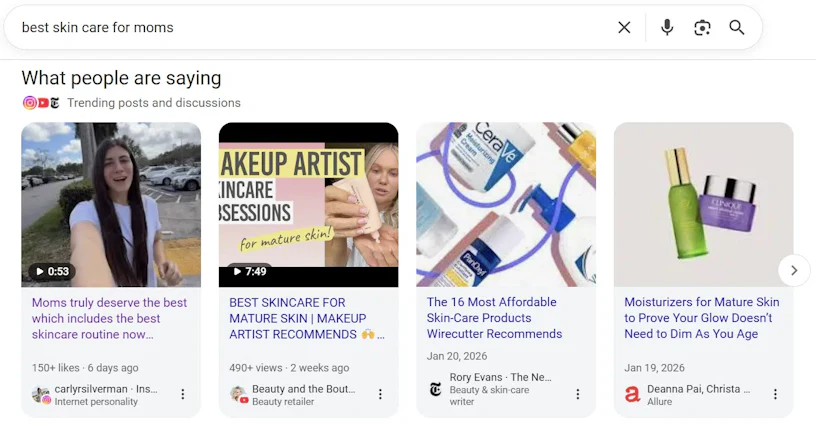
Task: Click the magnifying glass search icon
Action: coord(737,28)
